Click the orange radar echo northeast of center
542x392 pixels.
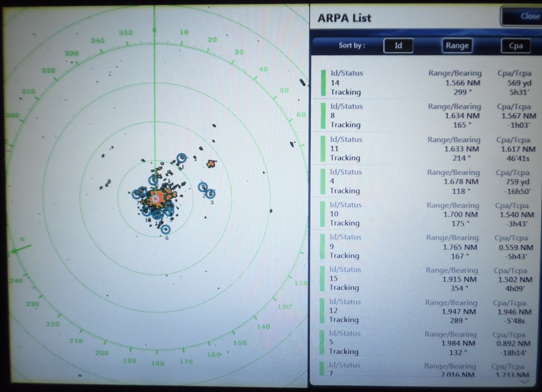pos(211,164)
